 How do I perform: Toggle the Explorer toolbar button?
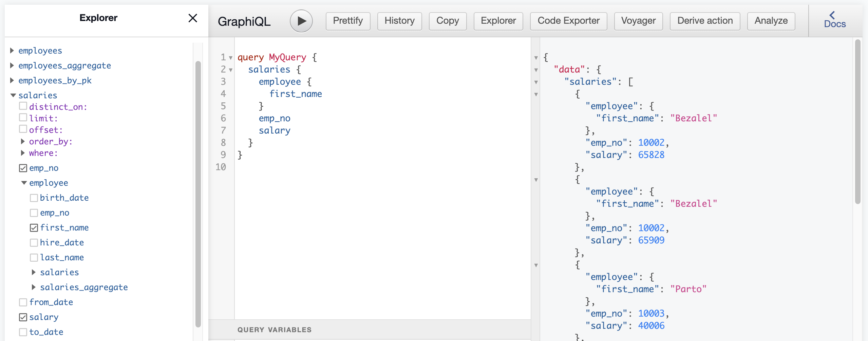(x=498, y=21)
